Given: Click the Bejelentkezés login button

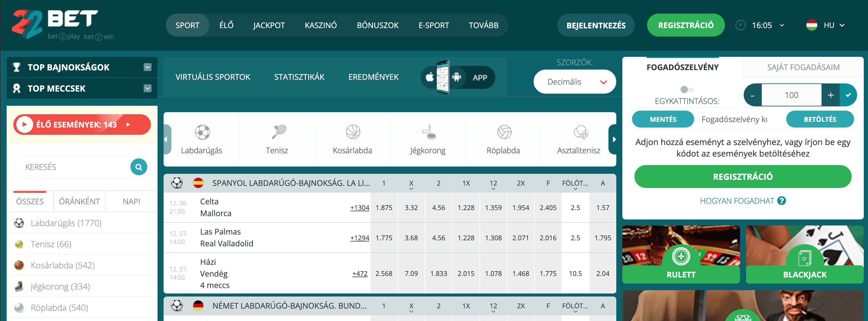Looking at the screenshot, I should click(x=596, y=25).
